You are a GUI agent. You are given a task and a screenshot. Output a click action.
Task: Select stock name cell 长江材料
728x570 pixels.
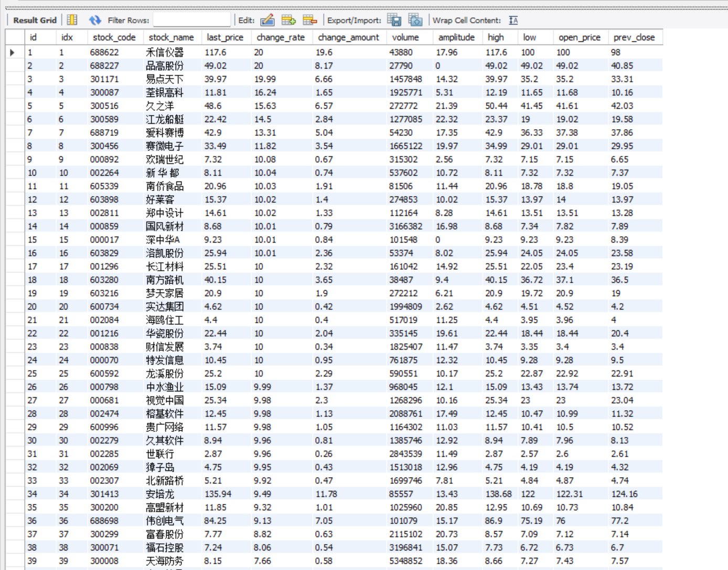(173, 267)
